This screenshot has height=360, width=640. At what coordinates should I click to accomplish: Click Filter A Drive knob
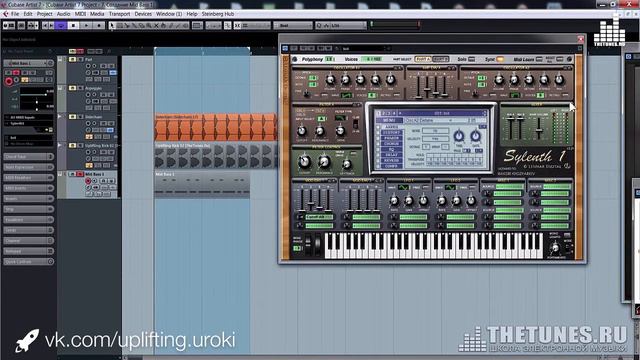[x=340, y=131]
